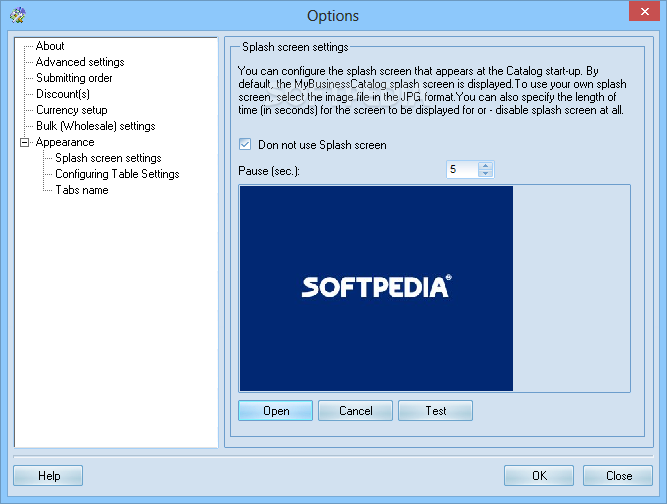Click the Open button to choose an image
Screen dimensions: 667x504
point(275,411)
